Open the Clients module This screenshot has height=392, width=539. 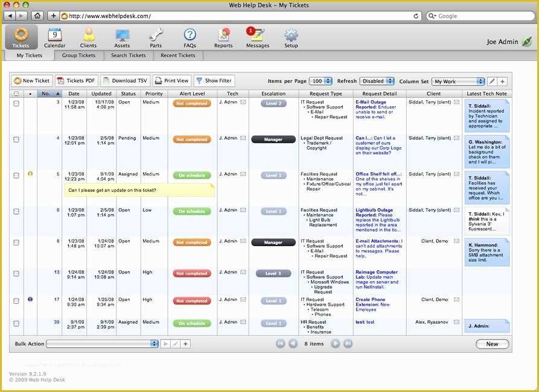click(88, 38)
